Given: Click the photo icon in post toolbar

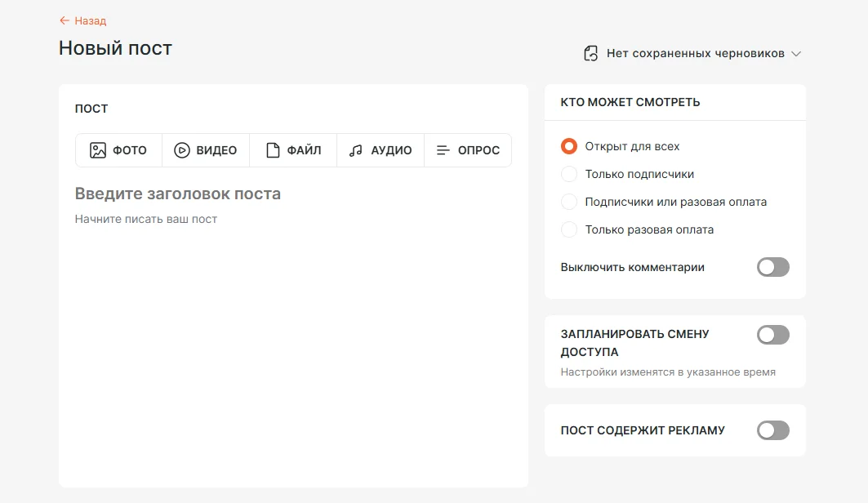Looking at the screenshot, I should (x=98, y=150).
